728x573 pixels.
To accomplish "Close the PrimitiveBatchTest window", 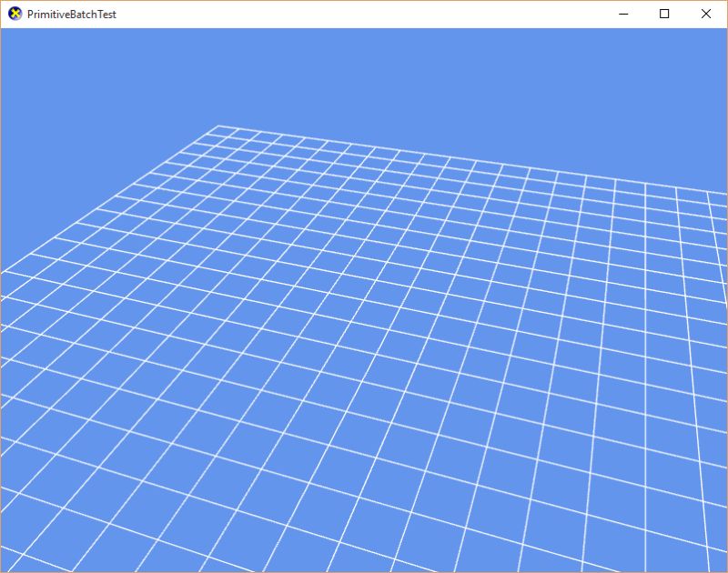I will (707, 15).
